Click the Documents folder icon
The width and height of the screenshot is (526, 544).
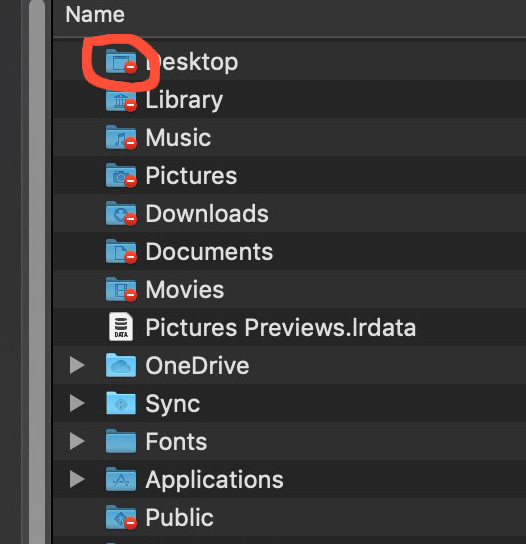[x=121, y=252]
